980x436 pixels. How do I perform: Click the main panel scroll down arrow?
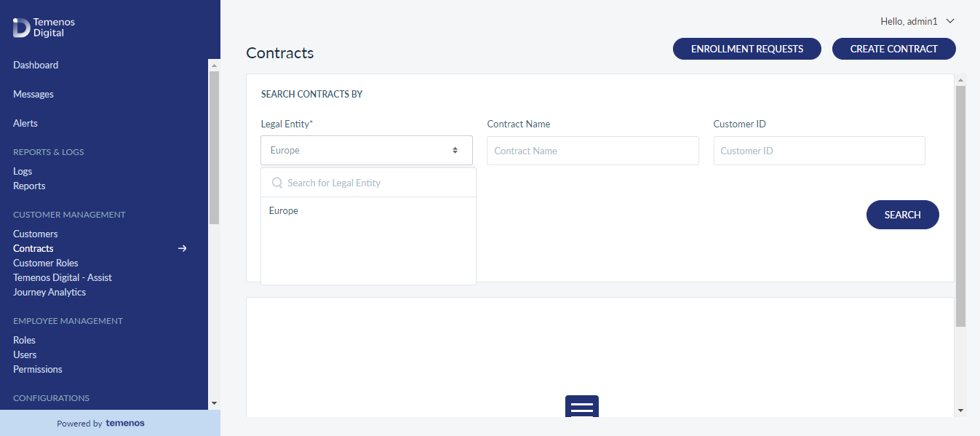[960, 411]
